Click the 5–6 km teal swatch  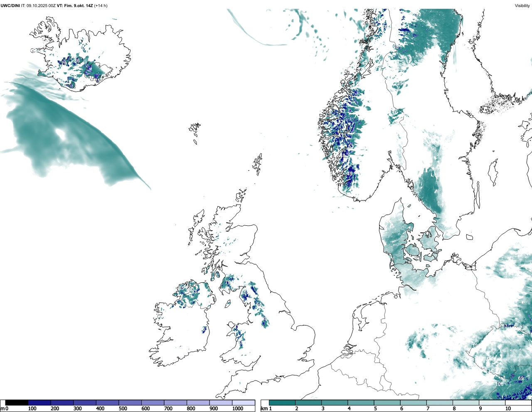[x=387, y=402]
